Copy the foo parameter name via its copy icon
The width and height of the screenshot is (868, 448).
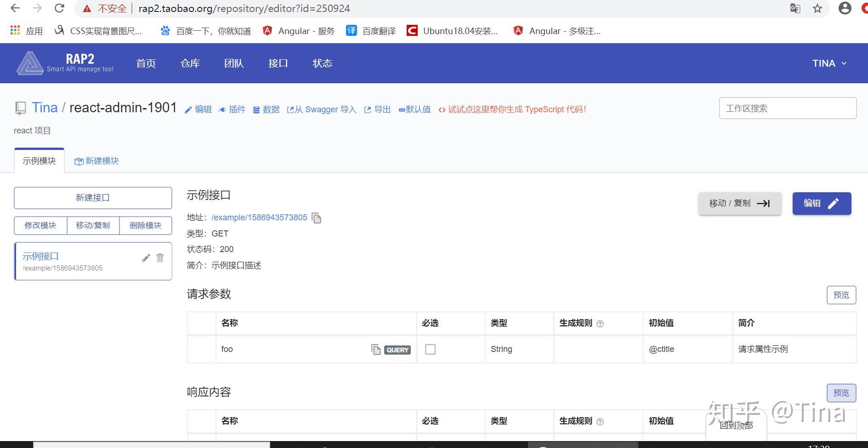click(x=375, y=350)
